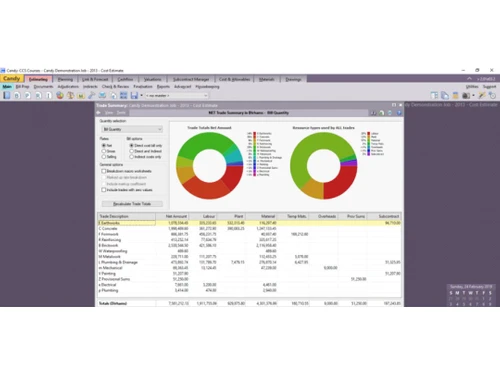Switch to the Valuations tab
The width and height of the screenshot is (500, 375).
[152, 79]
